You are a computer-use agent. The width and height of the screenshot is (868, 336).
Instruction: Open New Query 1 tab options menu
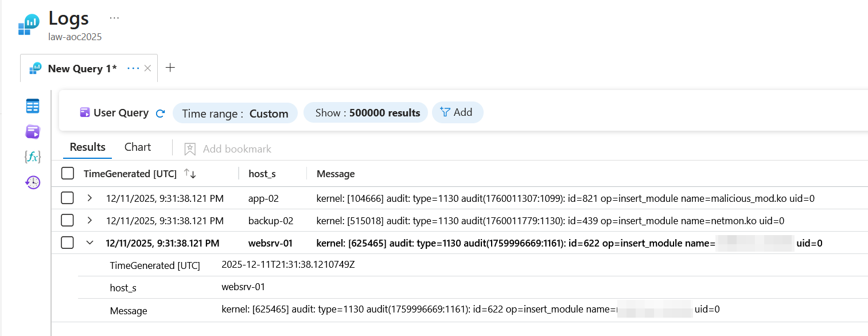pyautogui.click(x=134, y=68)
